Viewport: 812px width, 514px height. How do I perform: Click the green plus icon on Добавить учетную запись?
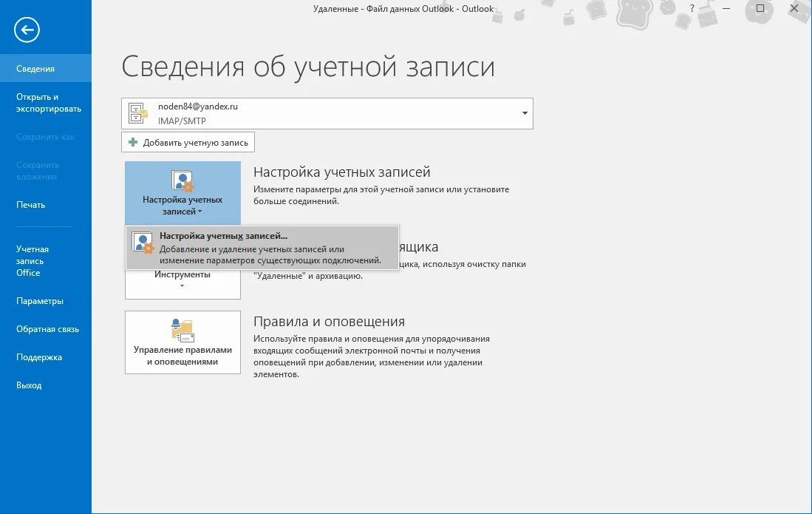pos(133,142)
